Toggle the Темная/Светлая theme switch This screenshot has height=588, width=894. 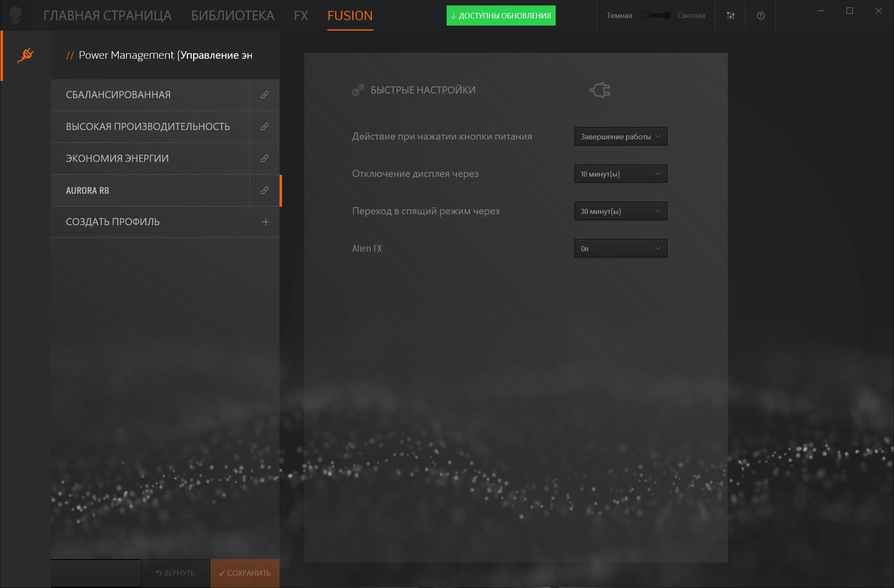tap(655, 16)
